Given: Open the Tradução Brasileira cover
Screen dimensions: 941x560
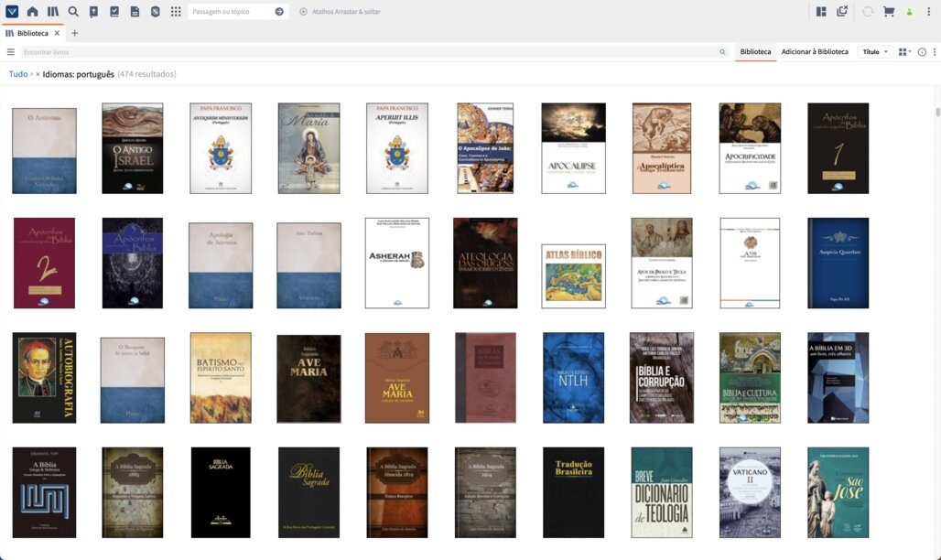Looking at the screenshot, I should 573,492.
